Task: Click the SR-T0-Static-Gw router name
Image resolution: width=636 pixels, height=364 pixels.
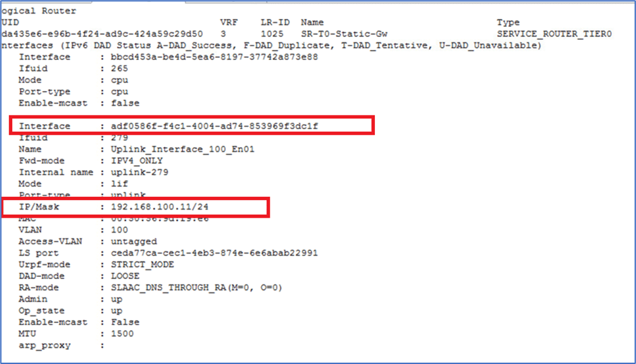Action: click(344, 34)
